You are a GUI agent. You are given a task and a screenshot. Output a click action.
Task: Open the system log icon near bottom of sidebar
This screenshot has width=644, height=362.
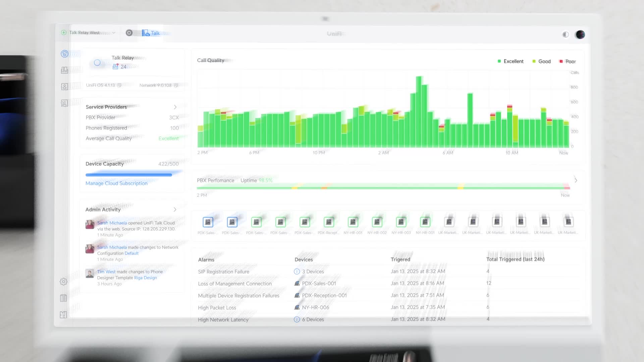(x=63, y=298)
